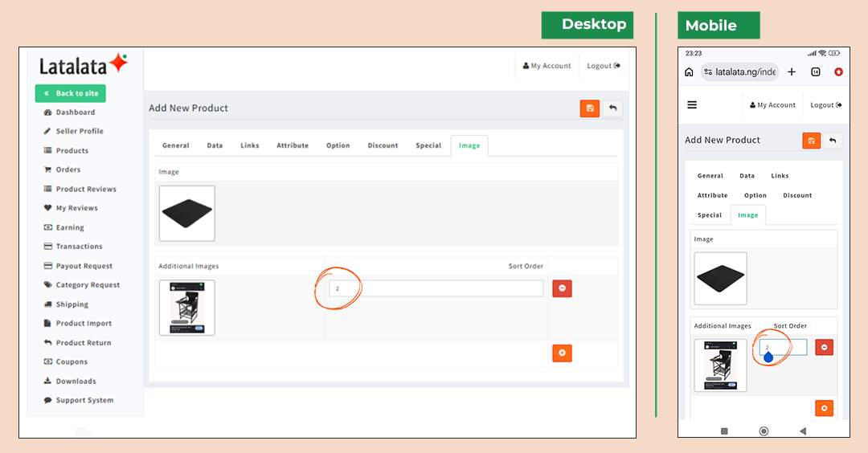Image resolution: width=868 pixels, height=453 pixels.
Task: Switch to Links tab in mobile view
Action: [x=780, y=176]
